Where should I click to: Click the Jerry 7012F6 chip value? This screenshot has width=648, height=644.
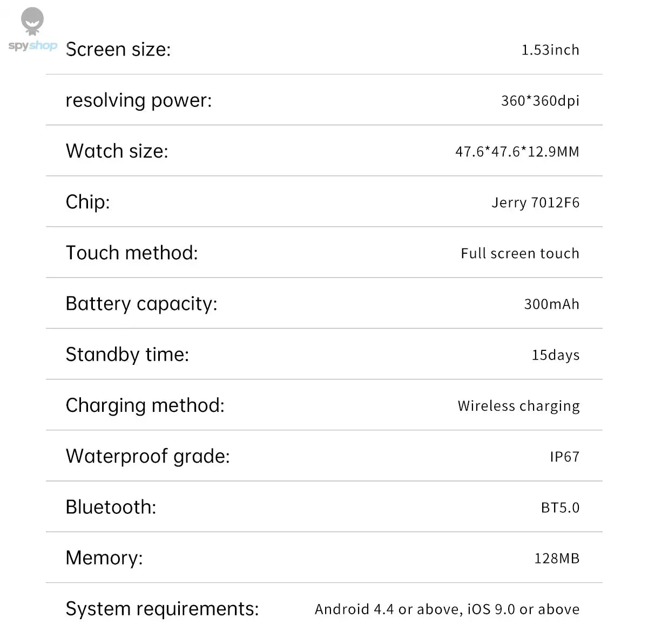pyautogui.click(x=535, y=202)
